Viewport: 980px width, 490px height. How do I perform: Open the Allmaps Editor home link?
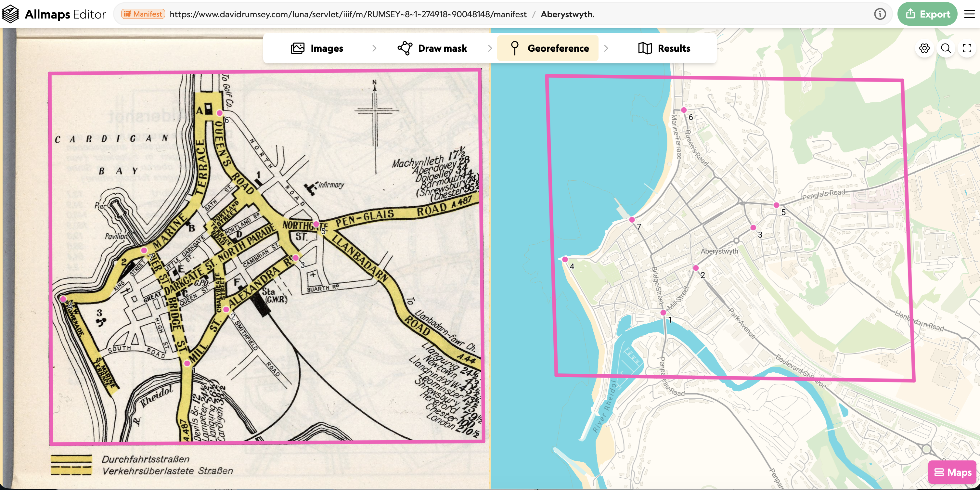54,14
